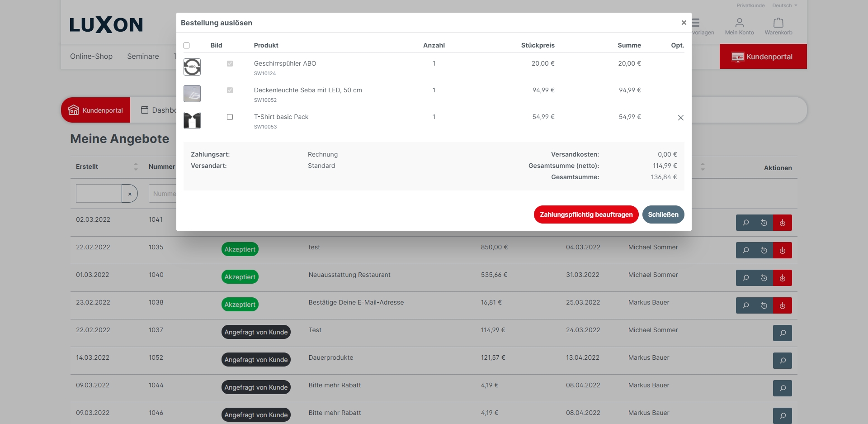This screenshot has height=424, width=868.
Task: Click the Schließen button
Action: pos(663,214)
